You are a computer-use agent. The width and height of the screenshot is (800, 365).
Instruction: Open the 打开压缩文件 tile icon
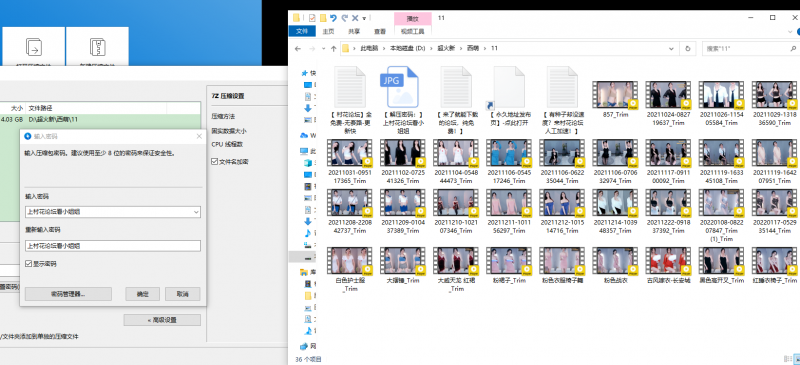click(x=34, y=47)
